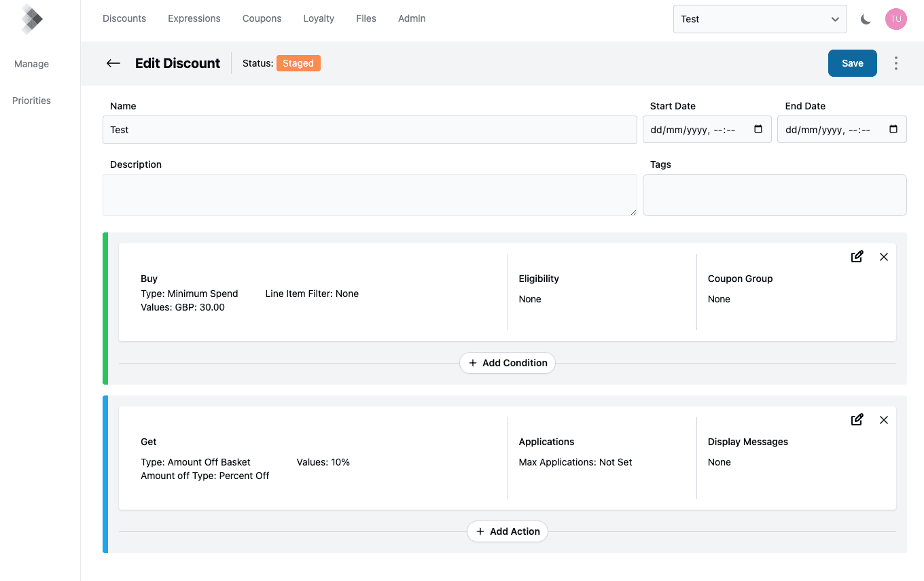Open the Start Date calendar picker
The height and width of the screenshot is (581, 924).
pyautogui.click(x=758, y=129)
